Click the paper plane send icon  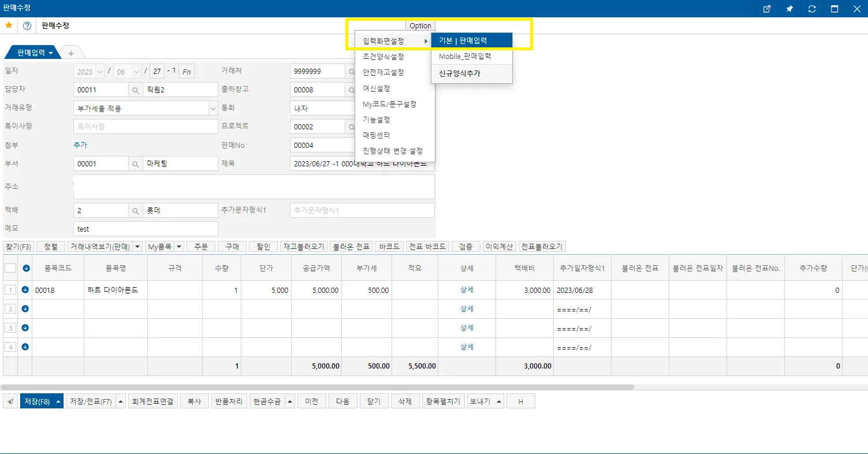[x=10, y=401]
